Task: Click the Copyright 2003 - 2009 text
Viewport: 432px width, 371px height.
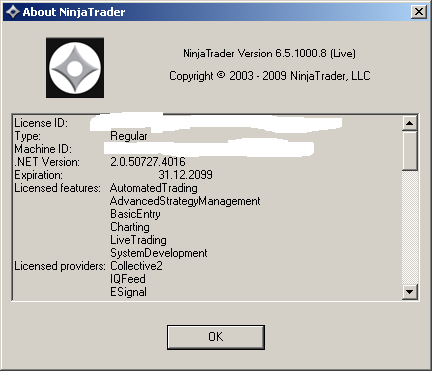Action: pos(270,76)
